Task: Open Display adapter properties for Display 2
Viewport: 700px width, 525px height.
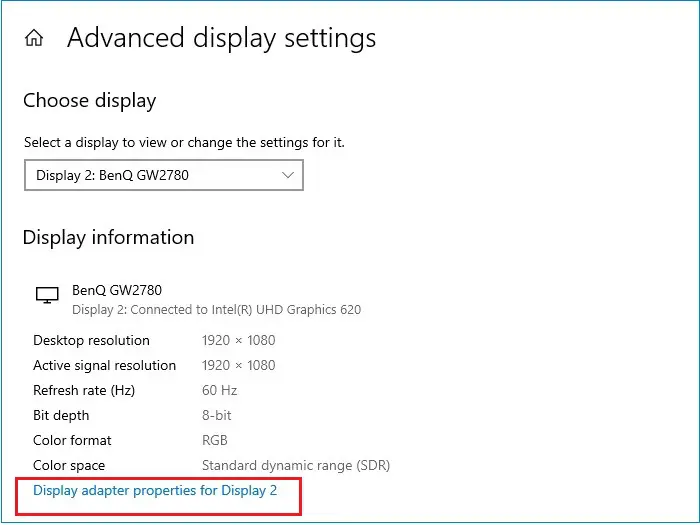Action: tap(155, 490)
